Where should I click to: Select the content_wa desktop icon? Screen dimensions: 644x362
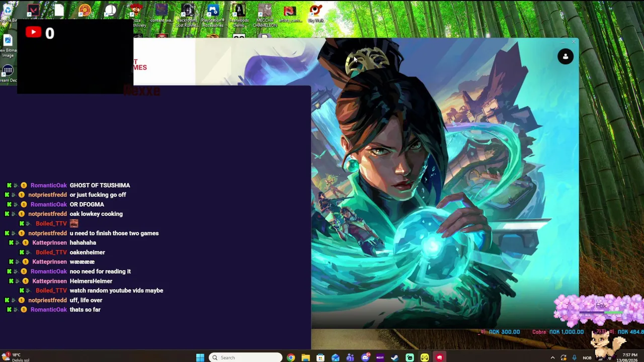point(161,14)
